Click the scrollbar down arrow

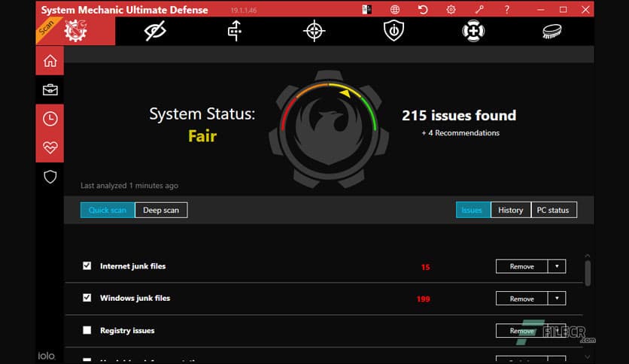pos(588,356)
